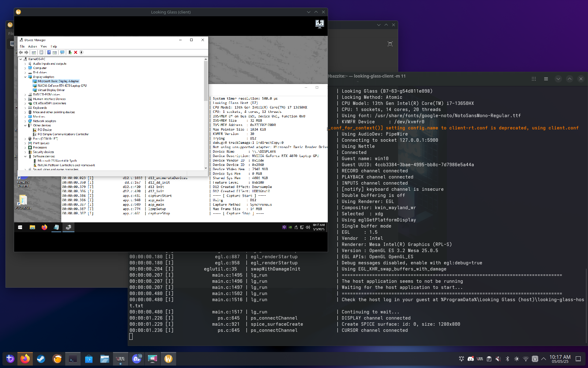Open Steam from the KDE taskbar
588x368 pixels.
click(41, 359)
